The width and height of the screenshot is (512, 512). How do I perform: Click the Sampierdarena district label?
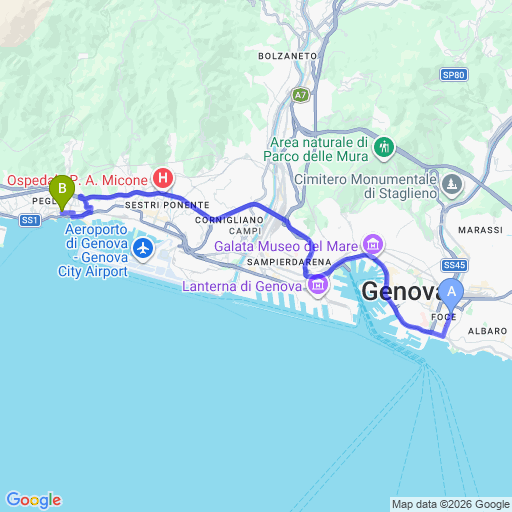point(289,262)
